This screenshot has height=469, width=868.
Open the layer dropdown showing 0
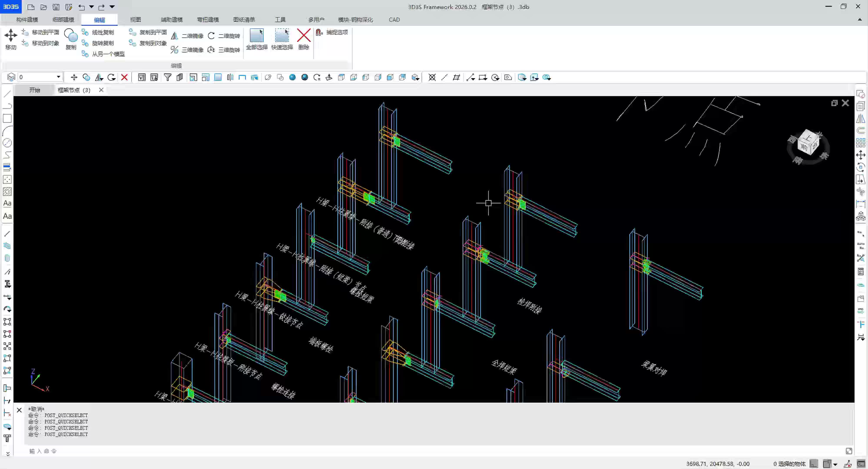tap(58, 77)
